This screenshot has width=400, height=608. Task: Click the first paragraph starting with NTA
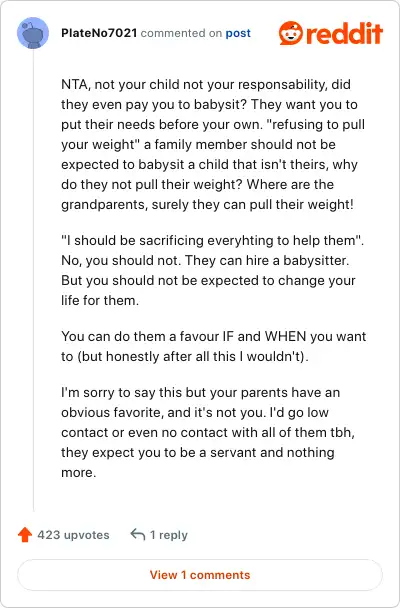[x=213, y=144]
